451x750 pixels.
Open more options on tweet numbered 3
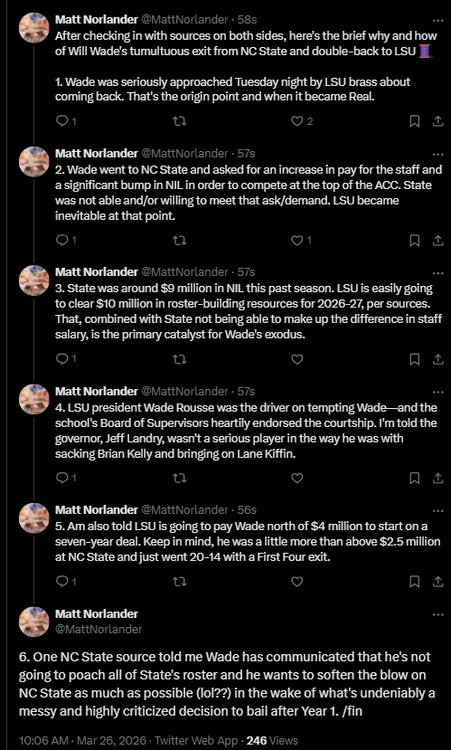[438, 273]
